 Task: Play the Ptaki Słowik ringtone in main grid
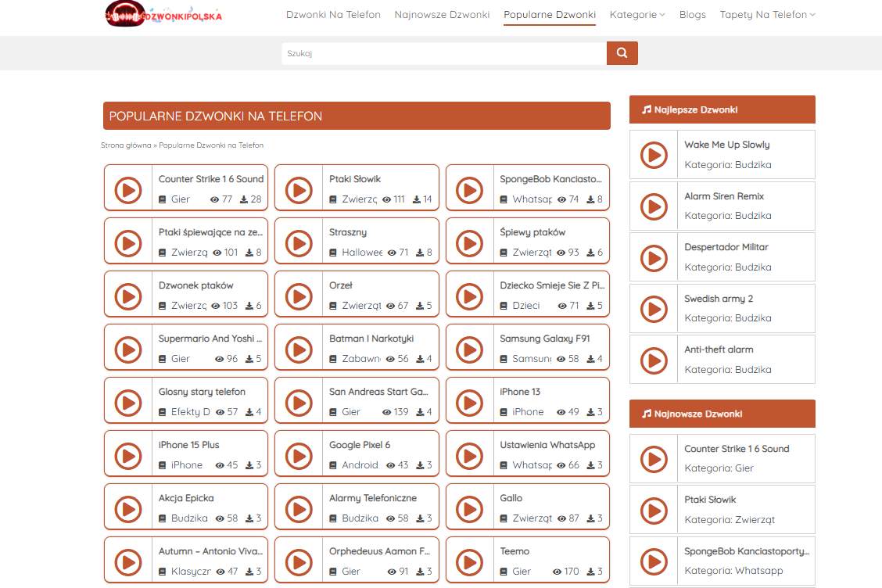pos(299,190)
